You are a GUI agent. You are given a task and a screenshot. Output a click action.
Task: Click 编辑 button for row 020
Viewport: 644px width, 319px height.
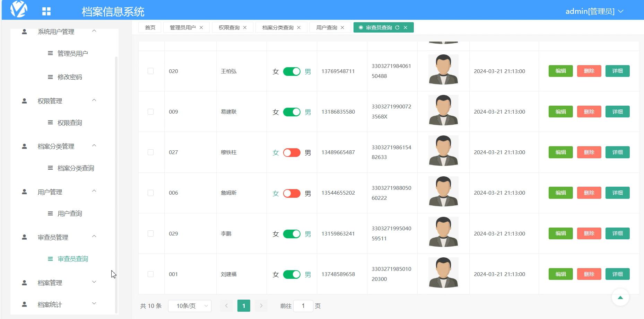tap(560, 71)
